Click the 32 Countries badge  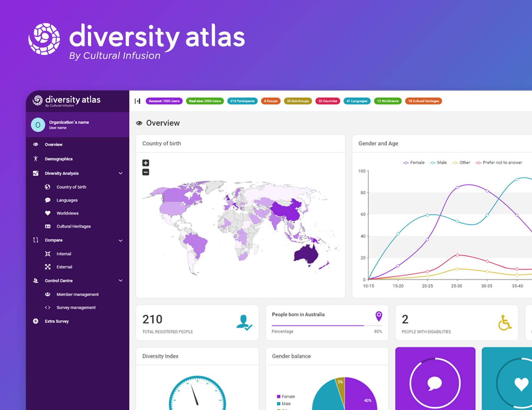click(328, 101)
